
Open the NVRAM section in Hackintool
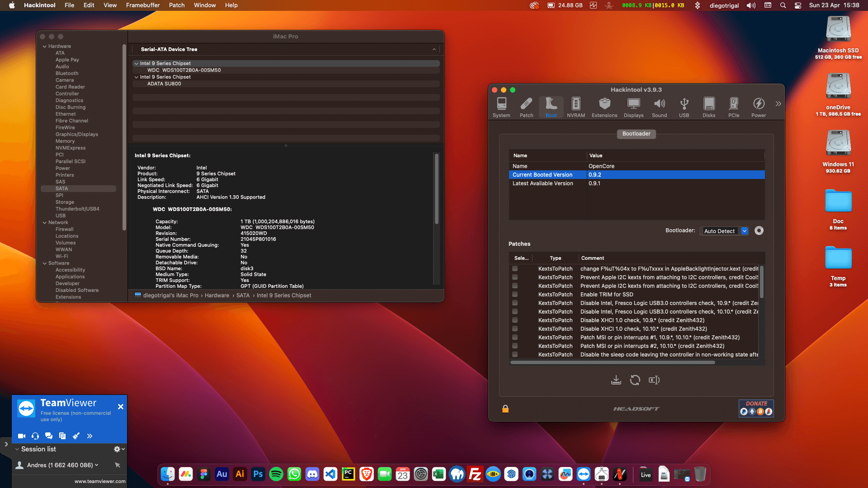576,108
